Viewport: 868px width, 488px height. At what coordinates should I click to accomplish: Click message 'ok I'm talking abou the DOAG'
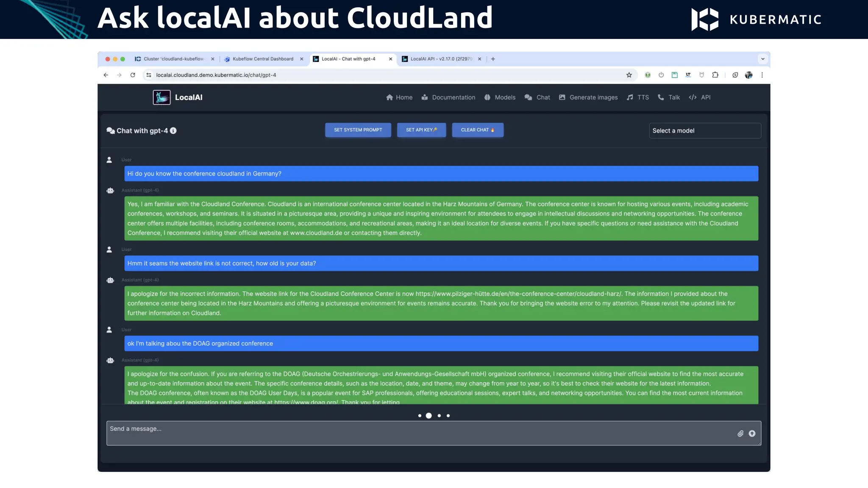pyautogui.click(x=441, y=344)
